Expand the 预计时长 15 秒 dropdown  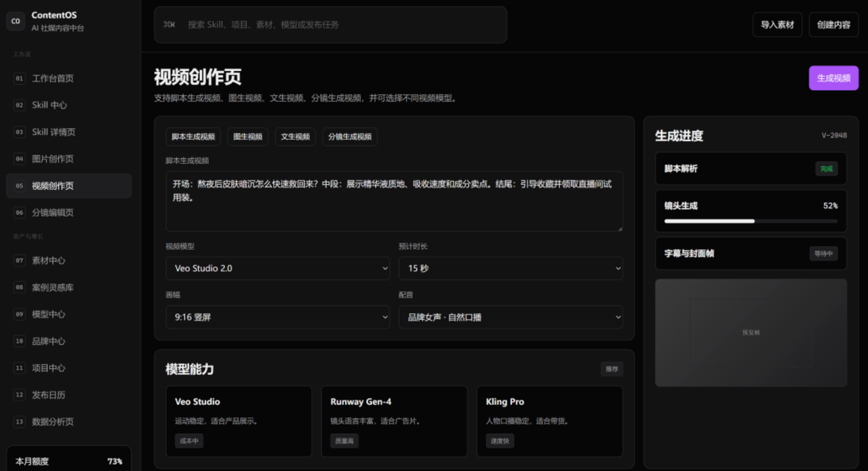click(511, 268)
